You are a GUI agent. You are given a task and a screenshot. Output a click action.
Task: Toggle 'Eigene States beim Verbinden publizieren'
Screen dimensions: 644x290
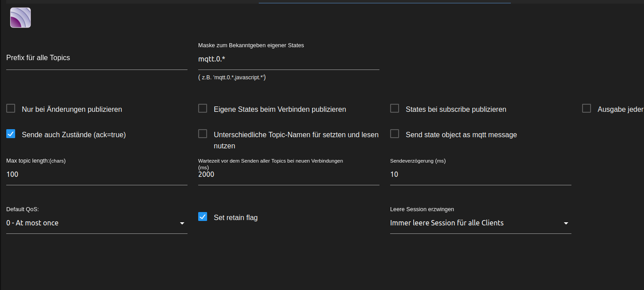point(203,108)
